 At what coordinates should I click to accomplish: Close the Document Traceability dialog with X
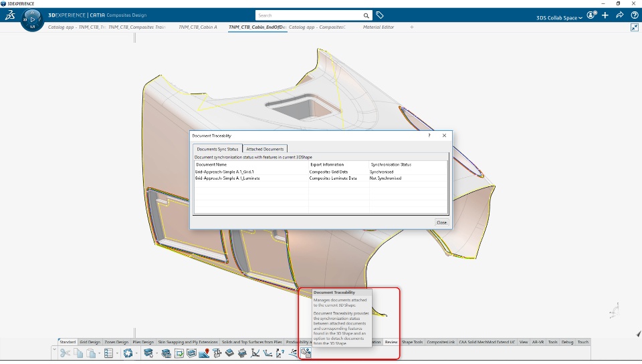(444, 136)
